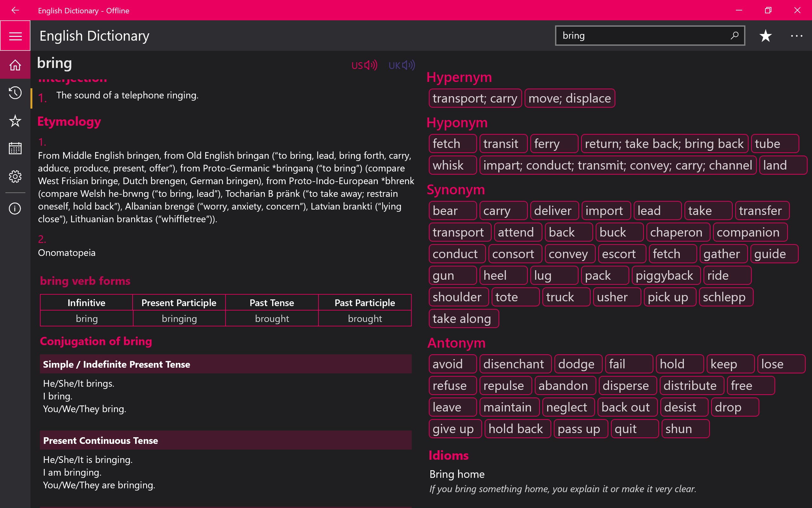
Task: Open antonym 'back out'
Action: coord(627,407)
